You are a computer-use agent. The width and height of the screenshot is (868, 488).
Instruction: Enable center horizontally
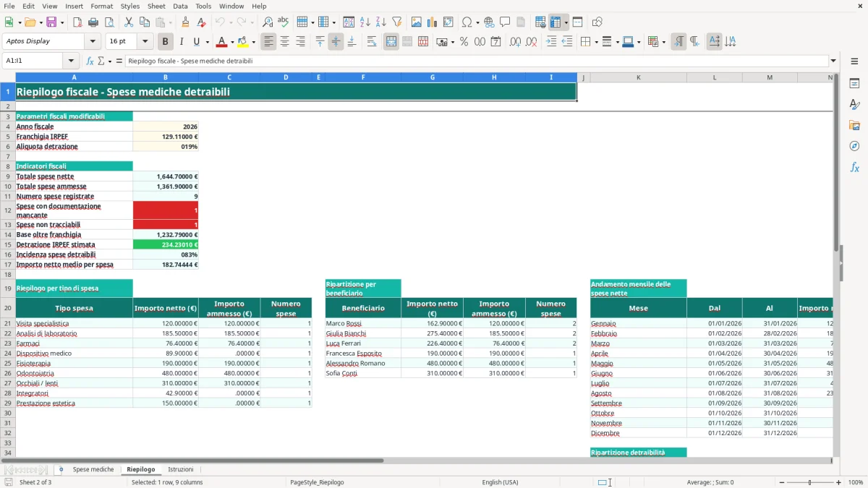click(x=285, y=42)
